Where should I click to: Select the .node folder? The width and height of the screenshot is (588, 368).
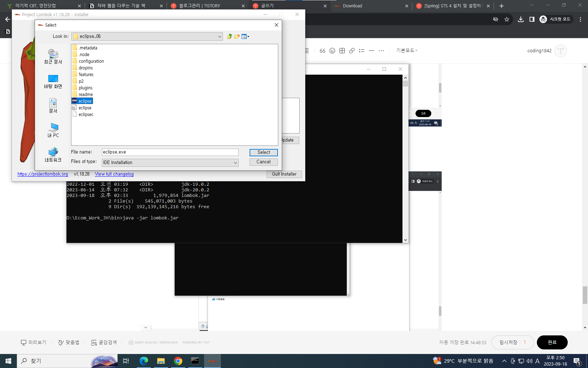tap(81, 55)
